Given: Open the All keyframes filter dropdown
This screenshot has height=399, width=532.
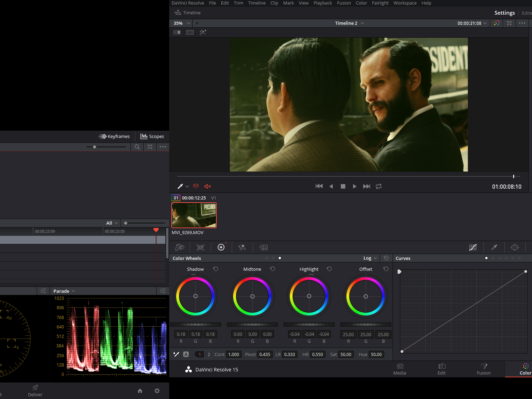Looking at the screenshot, I should point(112,223).
